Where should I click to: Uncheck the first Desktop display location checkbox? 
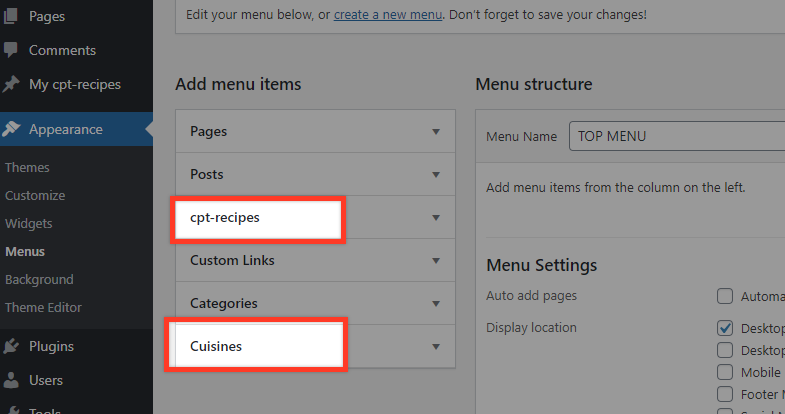(725, 328)
